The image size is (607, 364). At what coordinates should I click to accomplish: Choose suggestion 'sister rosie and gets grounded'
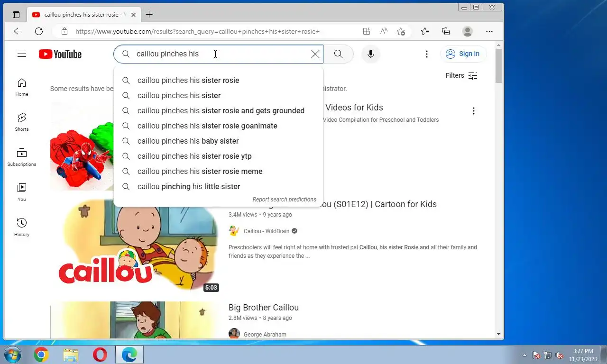(219, 111)
